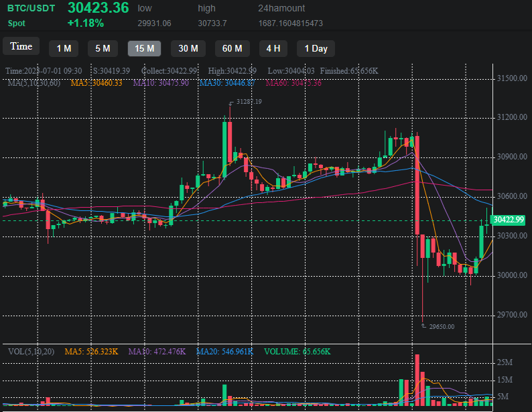The width and height of the screenshot is (532, 412).
Task: Switch to the 5 M interval
Action: pyautogui.click(x=103, y=48)
